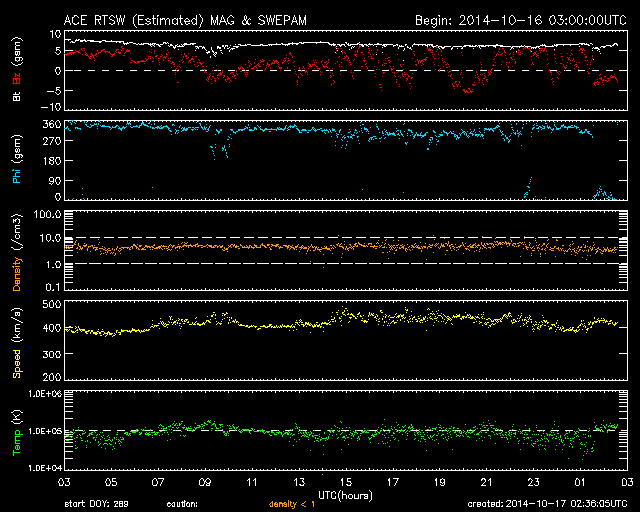The height and width of the screenshot is (512, 640).
Task: Click the 21 hour tick label
Action: click(486, 483)
